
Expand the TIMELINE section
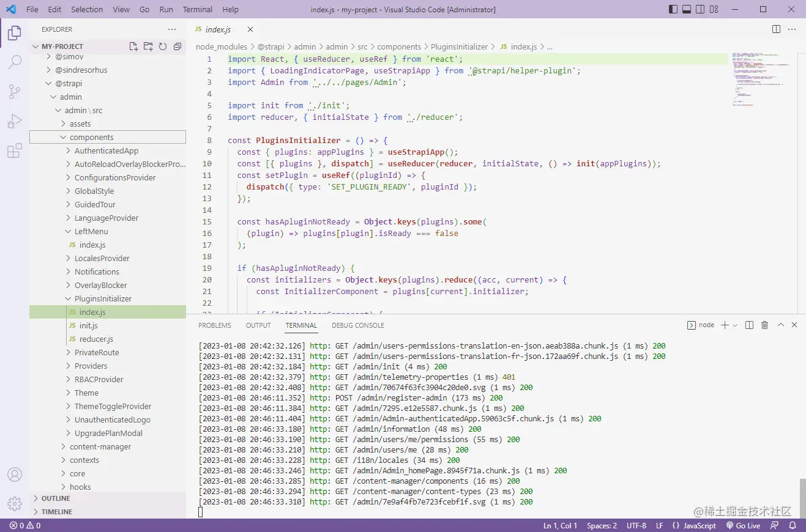pyautogui.click(x=108, y=512)
